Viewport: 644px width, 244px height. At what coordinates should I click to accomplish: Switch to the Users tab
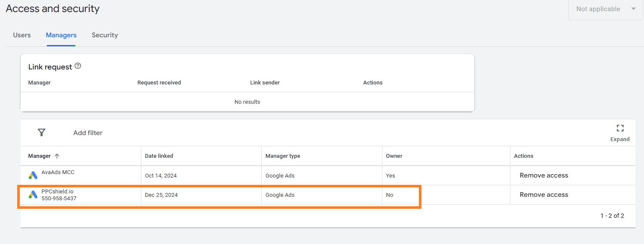click(x=22, y=35)
